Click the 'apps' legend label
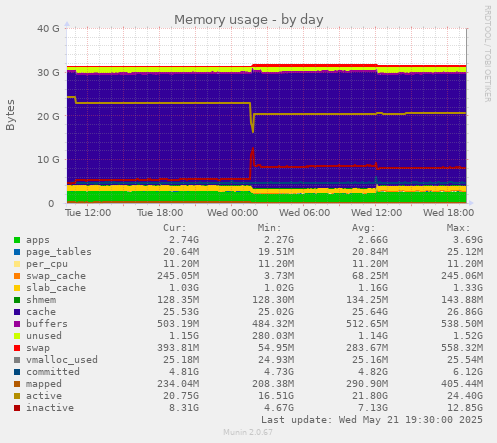Viewport: 497px width, 443px height. pyautogui.click(x=38, y=240)
